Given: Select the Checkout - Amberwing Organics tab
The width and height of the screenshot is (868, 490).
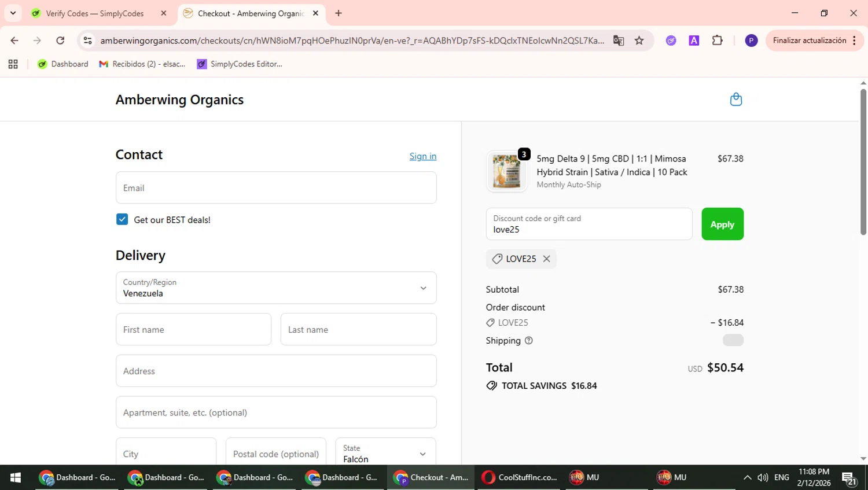Looking at the screenshot, I should (x=251, y=13).
